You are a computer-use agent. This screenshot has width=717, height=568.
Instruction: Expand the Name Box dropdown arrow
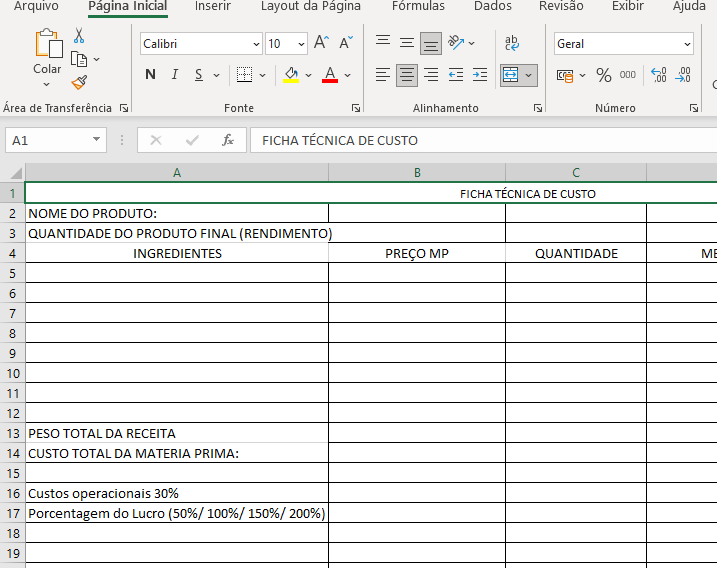[97, 141]
